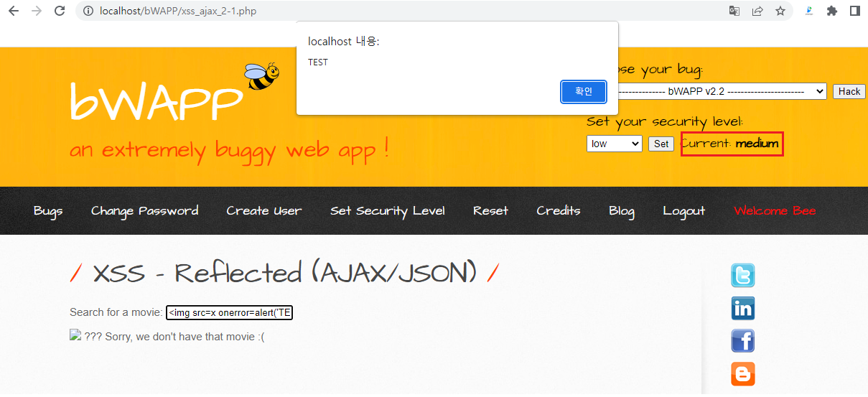Viewport: 868px width, 397px height.
Task: Confirm the alert with the 확인 button
Action: click(x=584, y=91)
